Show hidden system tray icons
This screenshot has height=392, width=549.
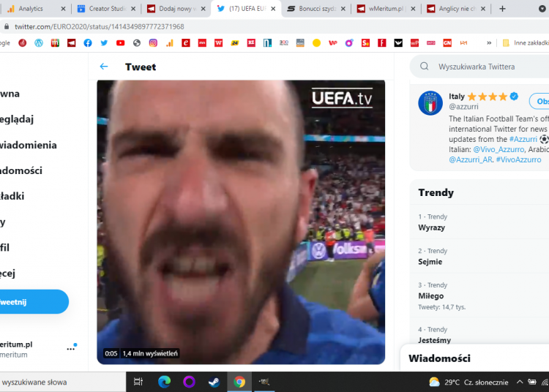[x=520, y=382]
